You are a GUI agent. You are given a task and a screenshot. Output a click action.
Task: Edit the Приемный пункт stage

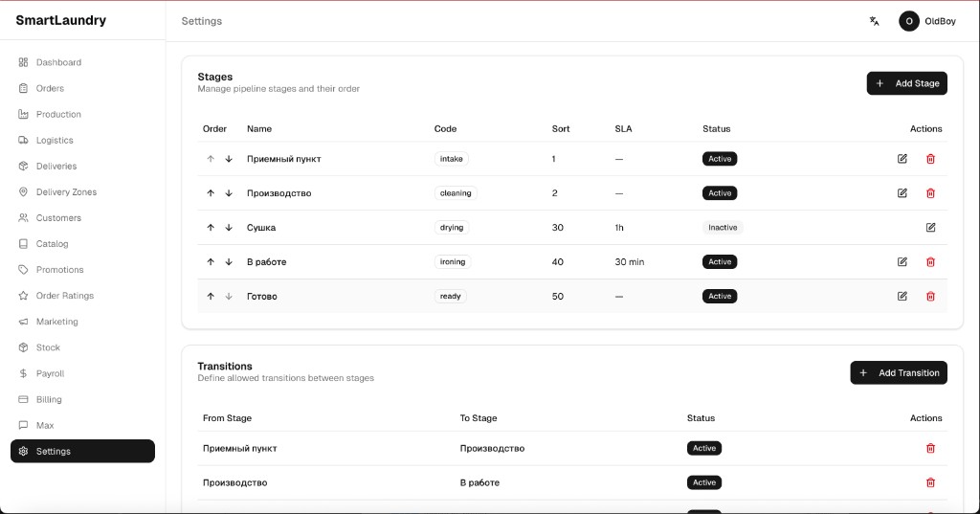[902, 159]
